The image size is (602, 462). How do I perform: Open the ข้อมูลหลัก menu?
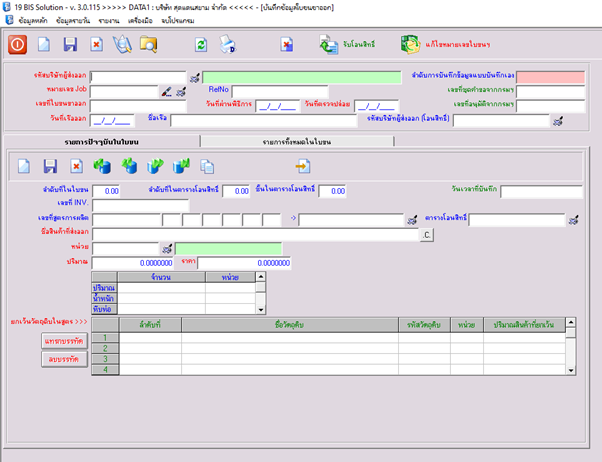click(33, 21)
